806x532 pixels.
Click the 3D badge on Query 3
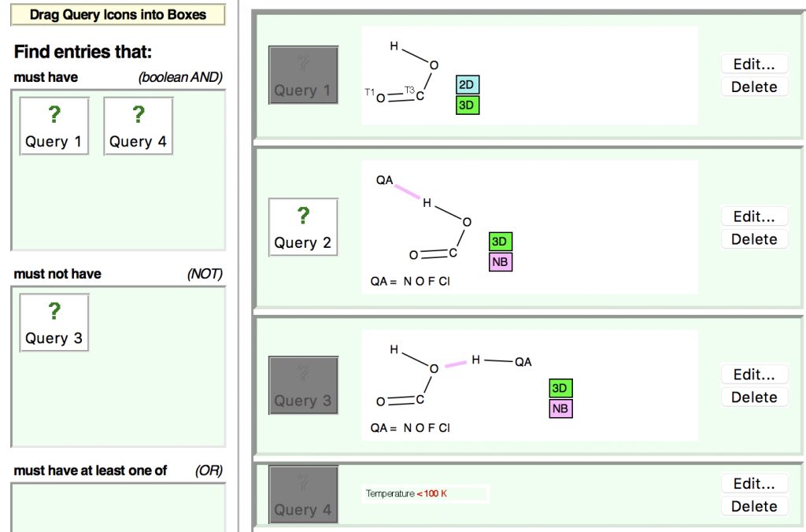(x=560, y=389)
